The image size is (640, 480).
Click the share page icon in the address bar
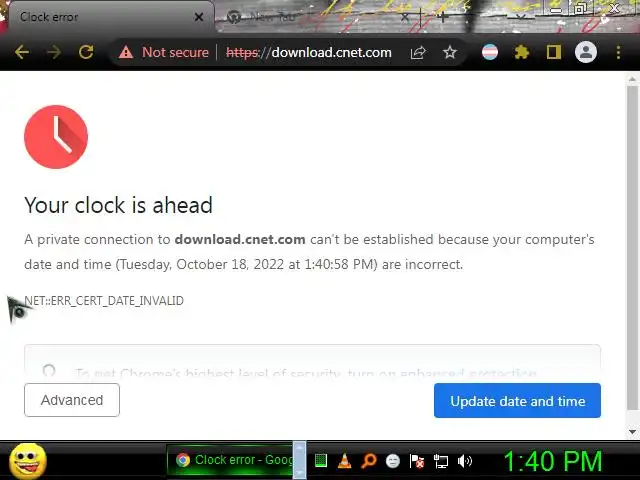418,52
